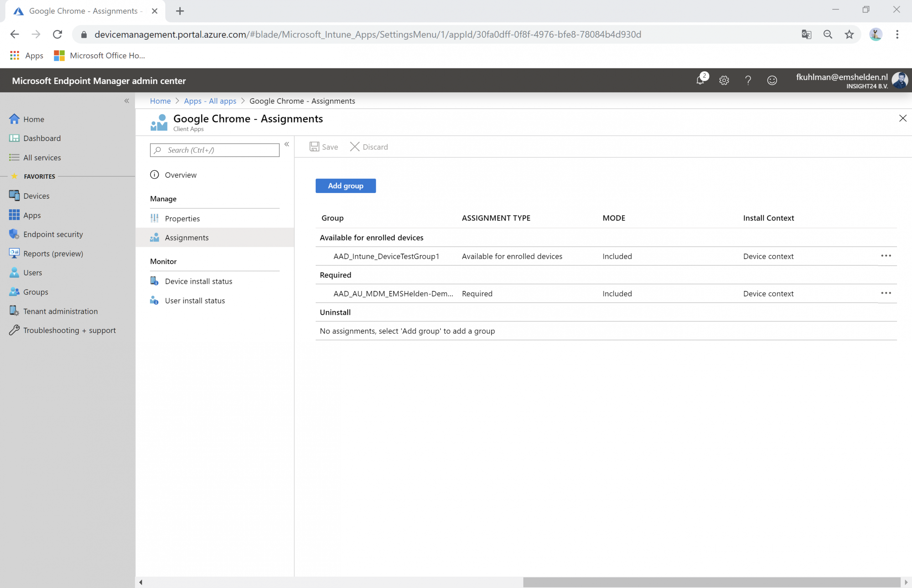Open Properties under Manage
Viewport: 912px width, 588px height.
pyautogui.click(x=182, y=218)
